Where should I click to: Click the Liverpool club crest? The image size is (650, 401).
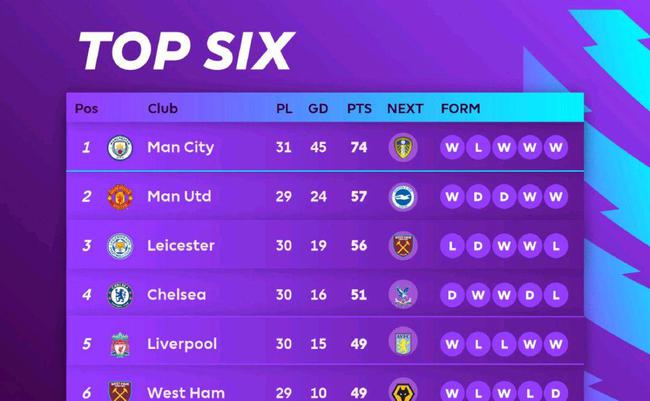point(120,344)
